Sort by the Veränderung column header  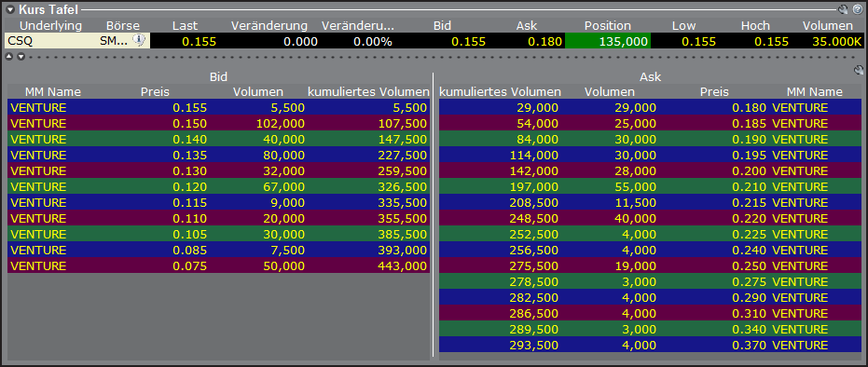(269, 25)
